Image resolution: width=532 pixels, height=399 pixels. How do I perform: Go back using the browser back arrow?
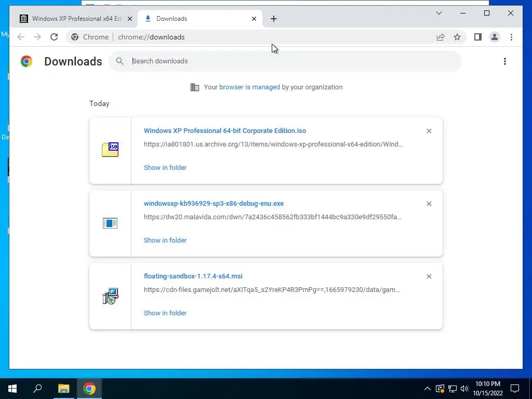click(x=21, y=37)
